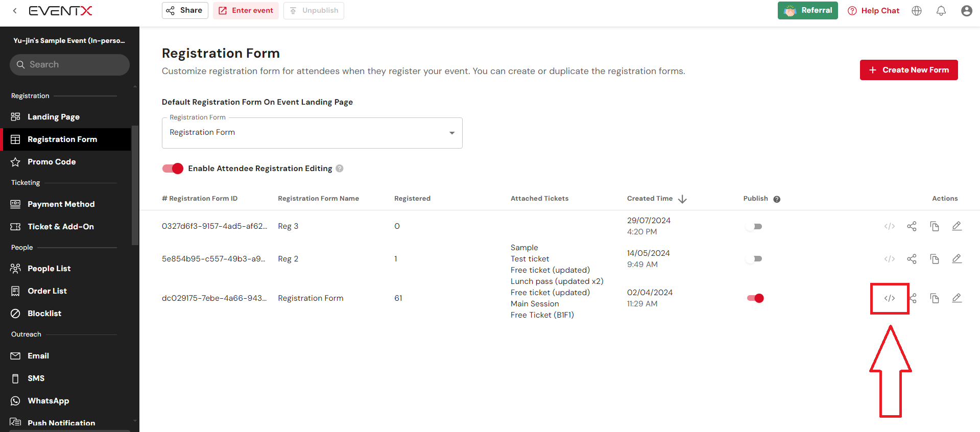This screenshot has height=432, width=980.
Task: Open People List sidebar item
Action: coord(66,269)
